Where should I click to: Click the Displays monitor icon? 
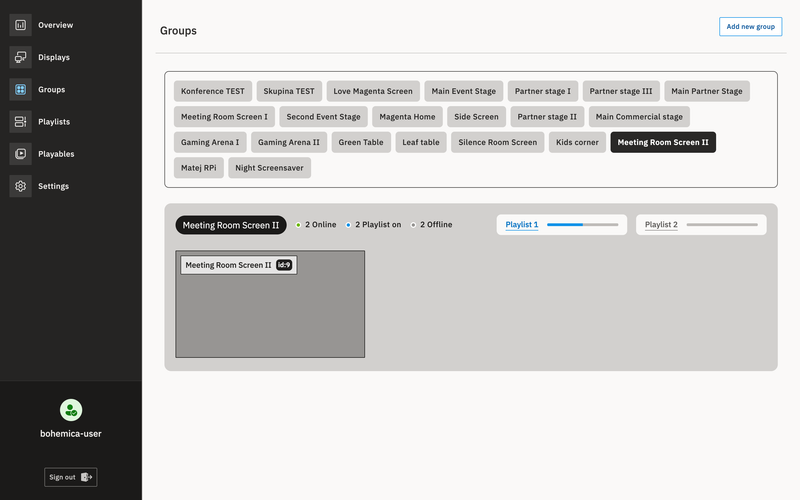click(20, 57)
